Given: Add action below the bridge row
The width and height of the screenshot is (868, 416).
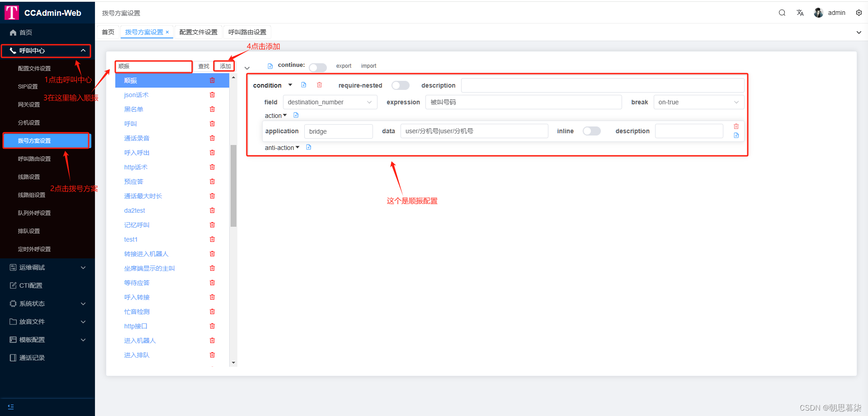Looking at the screenshot, I should pos(736,136).
